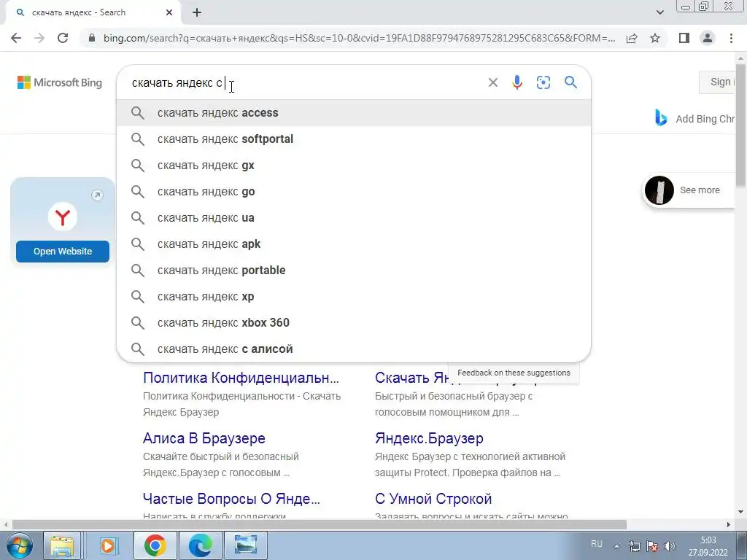This screenshot has height=560, width=747.
Task: Open 'С Умной Строкой' result link
Action: click(x=433, y=499)
